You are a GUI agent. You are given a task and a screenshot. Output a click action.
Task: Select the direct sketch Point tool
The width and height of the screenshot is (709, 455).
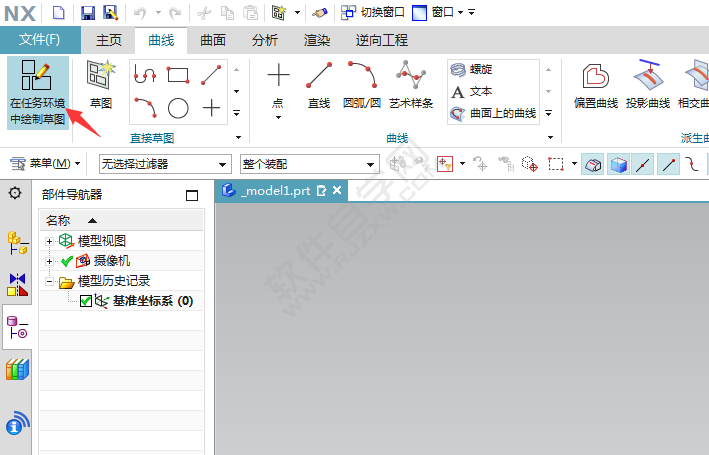(211, 109)
